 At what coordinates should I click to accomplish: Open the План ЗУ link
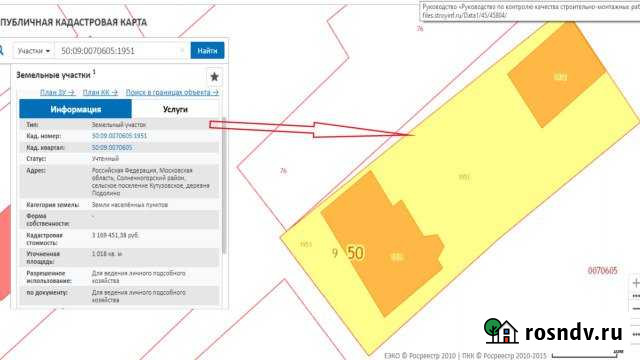click(x=58, y=93)
